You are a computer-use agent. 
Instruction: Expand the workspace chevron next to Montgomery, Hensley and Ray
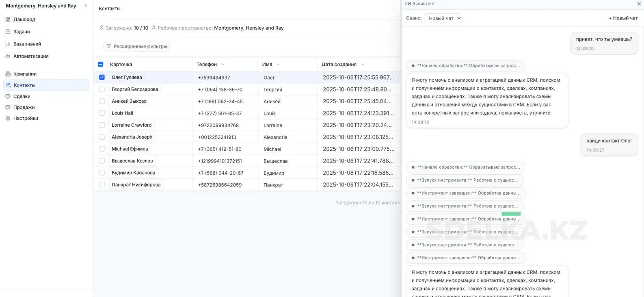click(x=86, y=6)
